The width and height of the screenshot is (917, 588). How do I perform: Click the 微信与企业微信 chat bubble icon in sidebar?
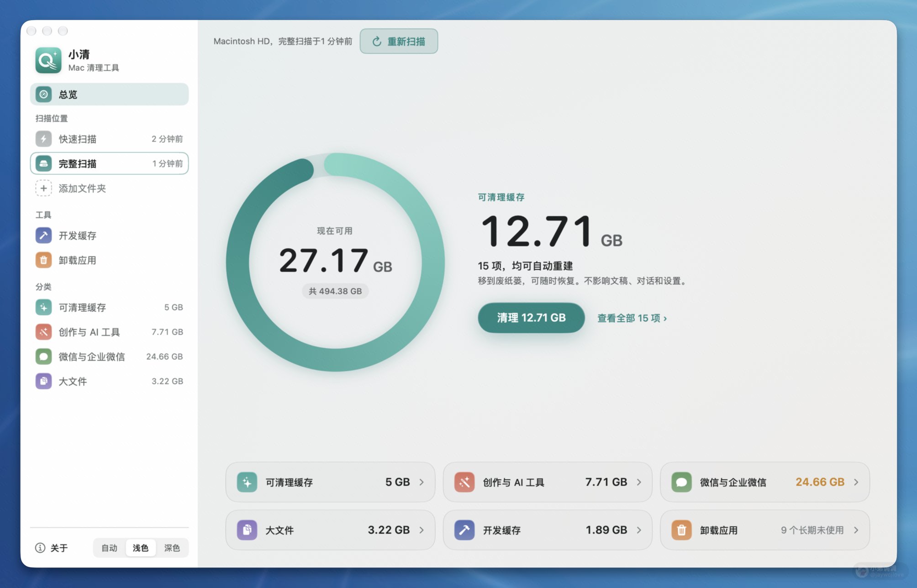pos(43,357)
